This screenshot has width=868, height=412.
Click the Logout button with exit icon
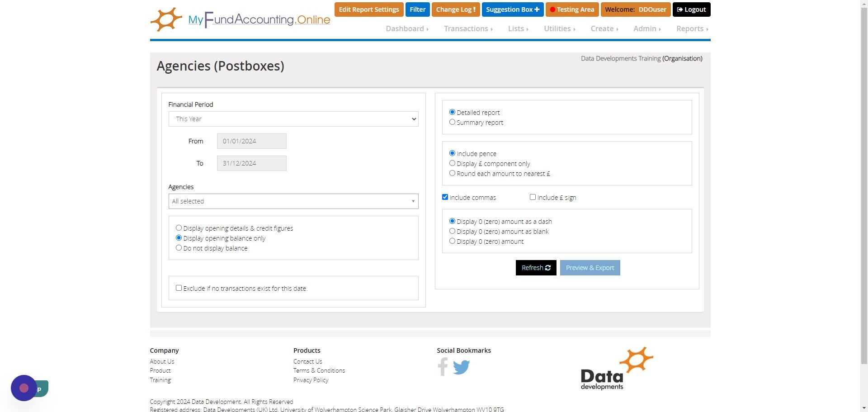point(691,9)
